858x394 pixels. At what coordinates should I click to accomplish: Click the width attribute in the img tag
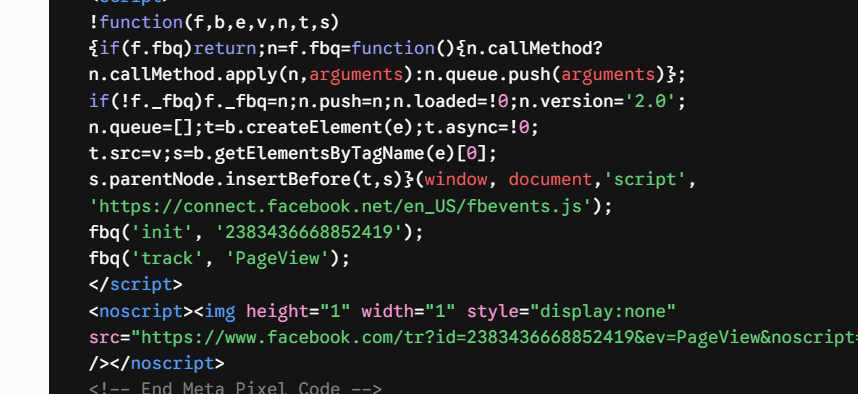point(388,311)
